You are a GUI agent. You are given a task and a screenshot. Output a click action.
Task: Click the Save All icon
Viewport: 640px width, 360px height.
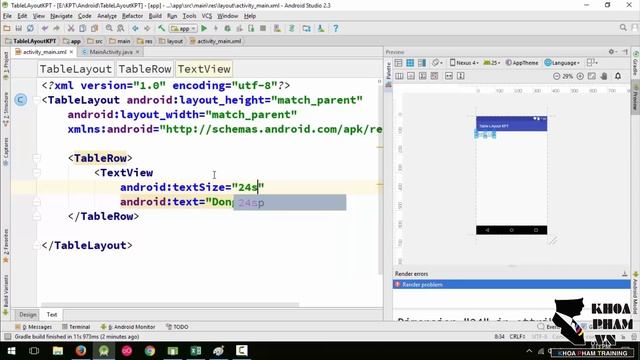[18, 29]
